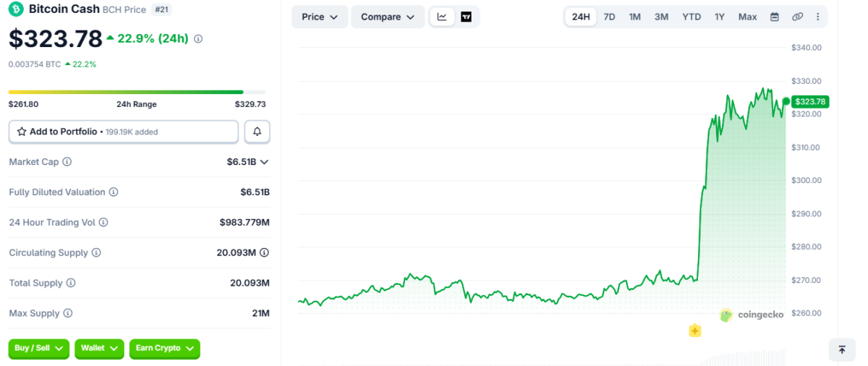Show Fully Diluted Valuation info icon

[114, 192]
